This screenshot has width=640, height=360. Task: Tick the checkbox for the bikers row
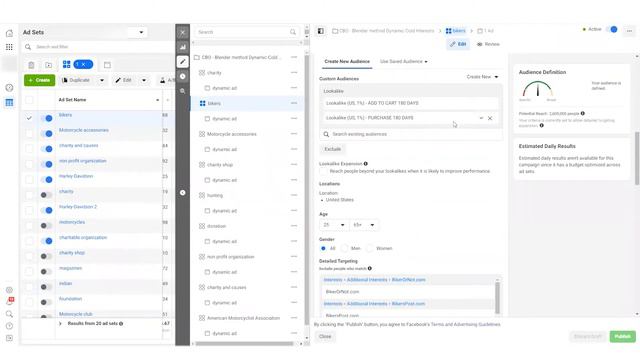(x=29, y=118)
